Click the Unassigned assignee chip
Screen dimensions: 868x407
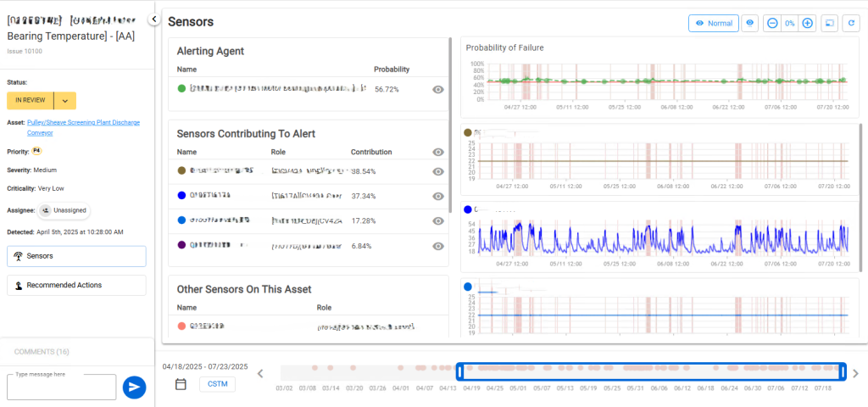coord(64,210)
